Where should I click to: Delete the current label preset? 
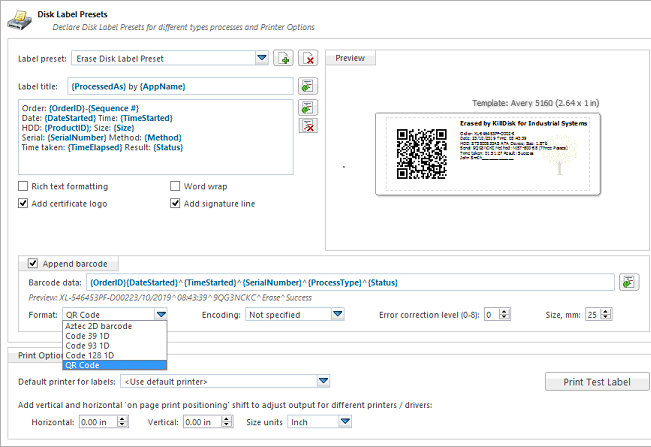click(x=308, y=59)
